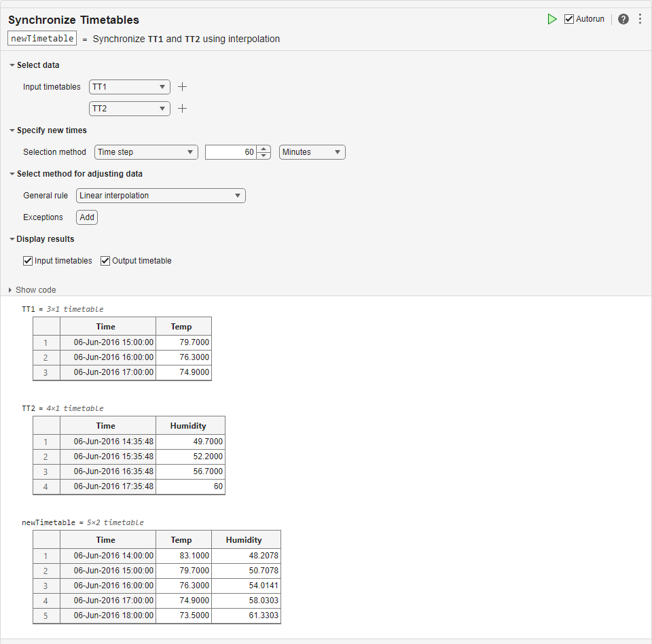Uncheck Input timetables display option
This screenshot has width=652, height=644.
coord(28,261)
